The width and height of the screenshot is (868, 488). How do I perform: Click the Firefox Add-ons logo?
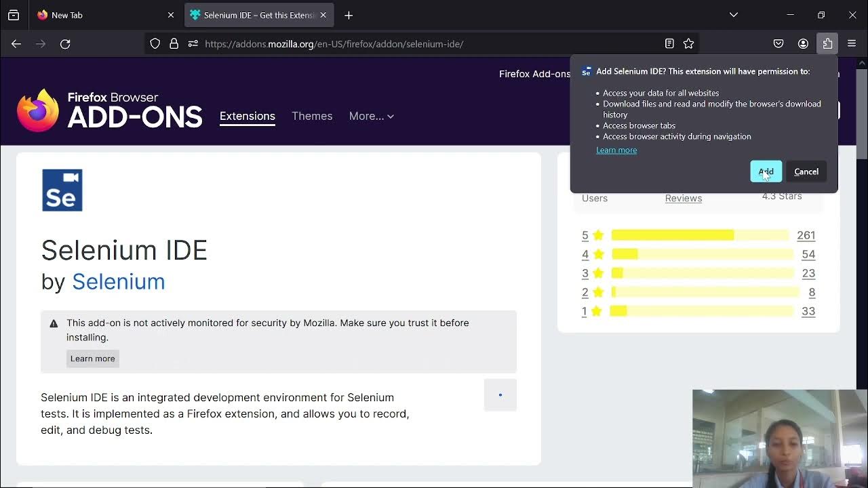coord(109,110)
